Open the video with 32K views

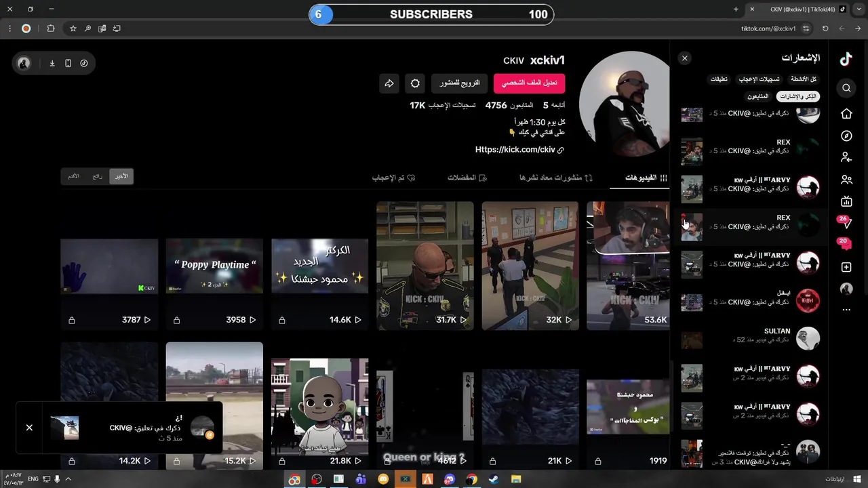(x=530, y=266)
